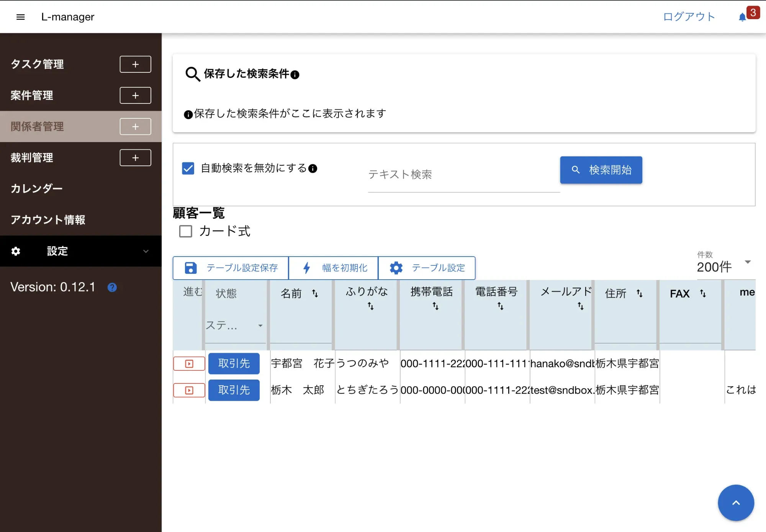766x532 pixels.
Task: Click the plus icon next to 案件管理
Action: 135,95
